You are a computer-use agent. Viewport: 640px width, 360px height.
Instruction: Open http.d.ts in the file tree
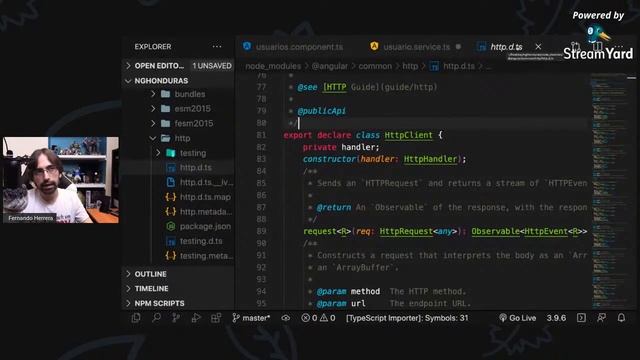coord(196,168)
